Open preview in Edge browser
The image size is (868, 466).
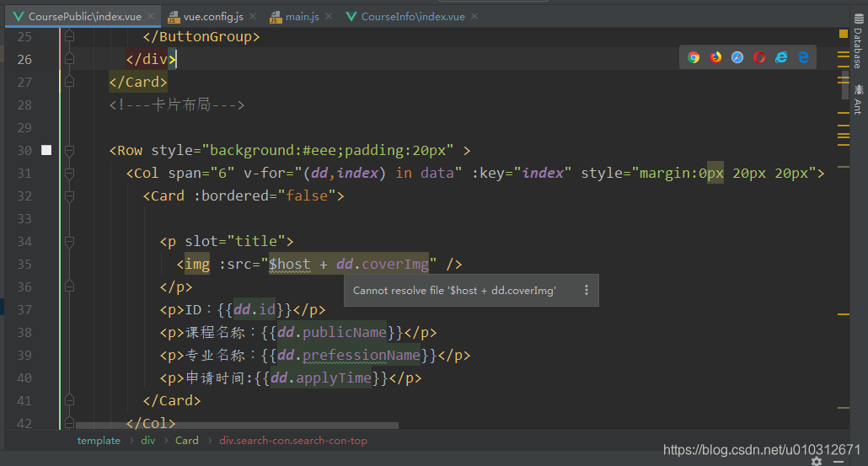[803, 57]
